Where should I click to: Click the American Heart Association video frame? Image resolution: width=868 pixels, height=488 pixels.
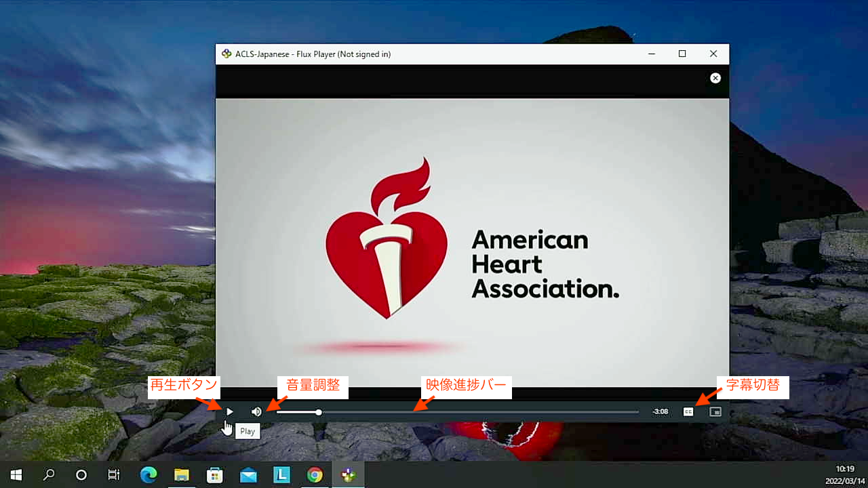point(473,243)
